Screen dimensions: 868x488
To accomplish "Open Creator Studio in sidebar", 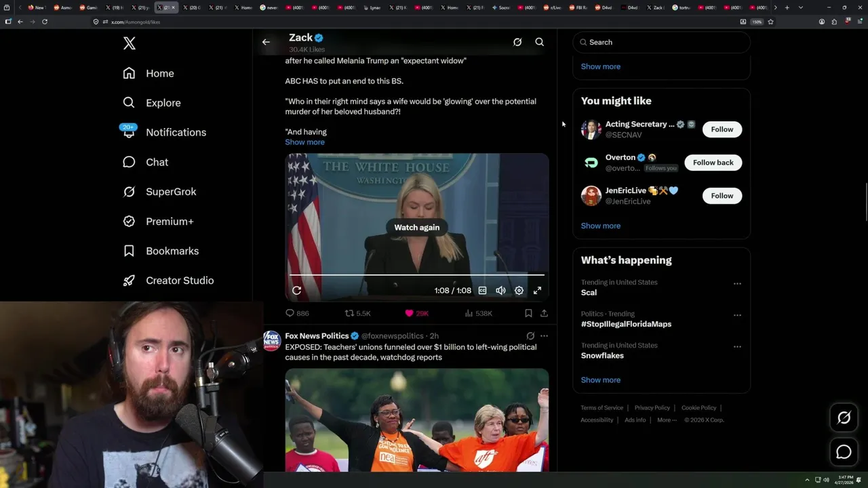I will (168, 281).
